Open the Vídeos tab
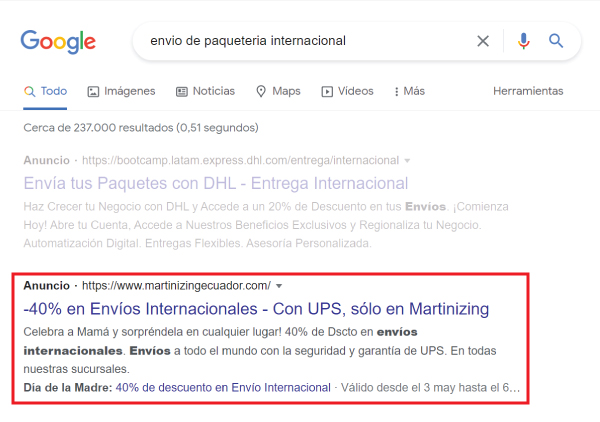This screenshot has width=600, height=422. tap(347, 91)
